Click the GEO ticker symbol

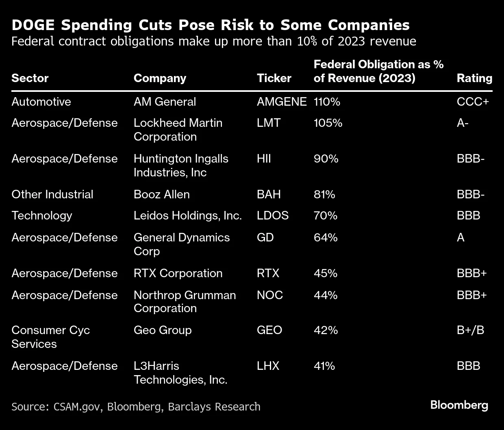[x=269, y=330]
